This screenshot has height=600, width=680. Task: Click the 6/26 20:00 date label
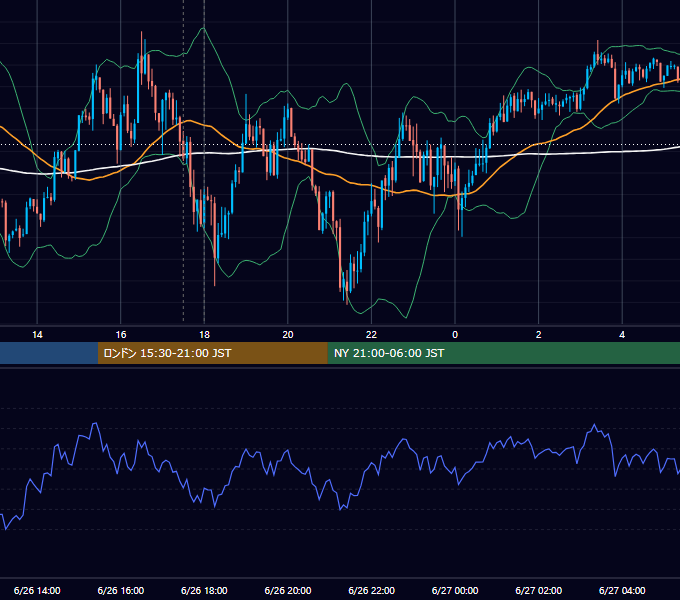[288, 590]
